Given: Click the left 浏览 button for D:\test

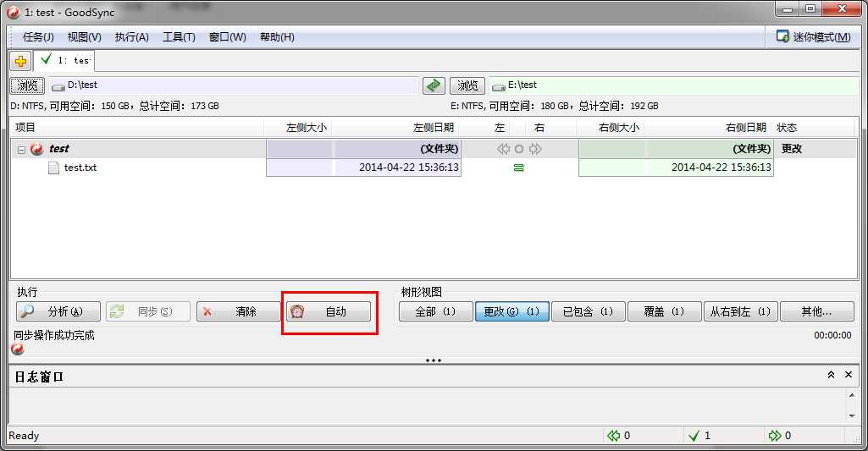Looking at the screenshot, I should tap(27, 85).
